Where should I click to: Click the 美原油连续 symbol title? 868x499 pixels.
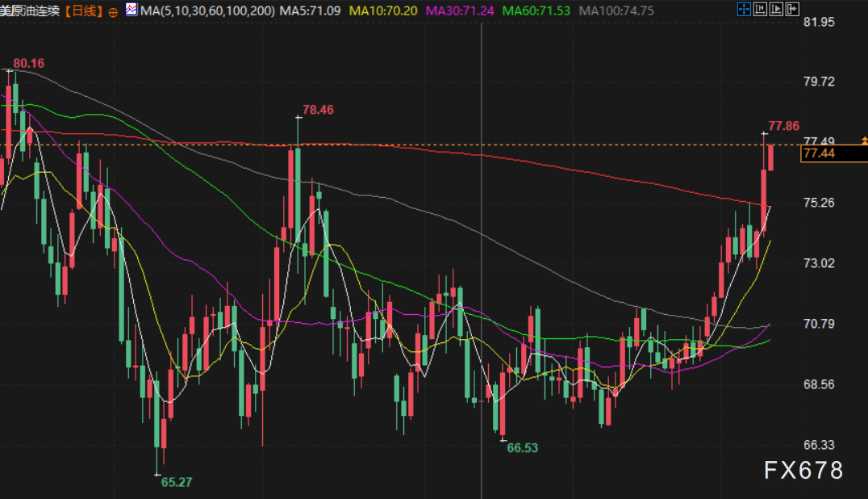(30, 10)
